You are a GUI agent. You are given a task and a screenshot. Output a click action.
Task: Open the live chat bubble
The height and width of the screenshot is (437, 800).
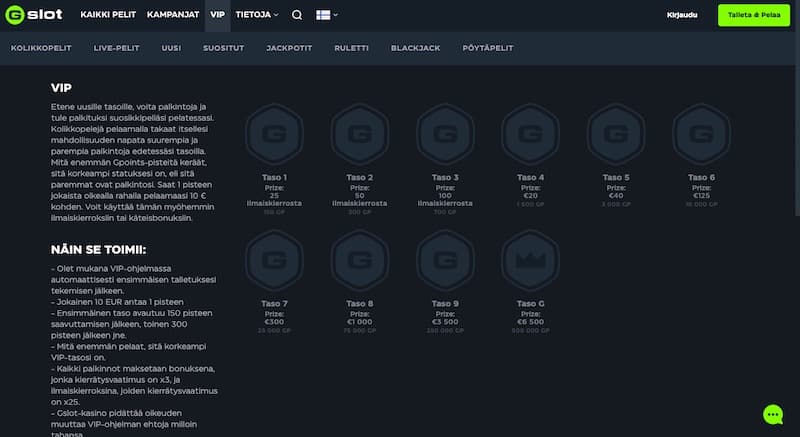click(x=773, y=415)
